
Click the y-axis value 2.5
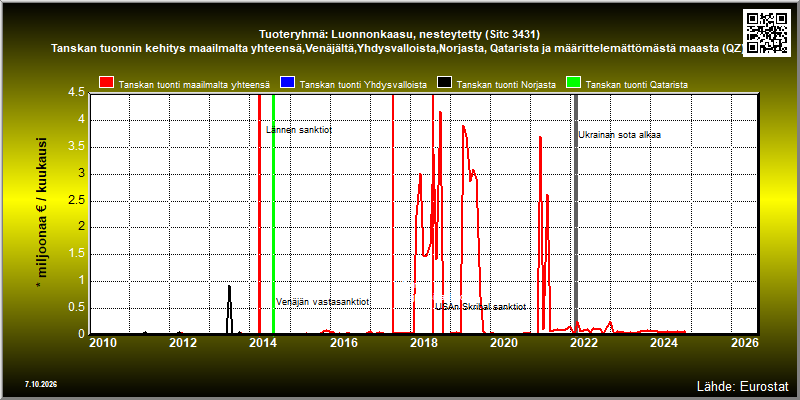pyautogui.click(x=76, y=201)
